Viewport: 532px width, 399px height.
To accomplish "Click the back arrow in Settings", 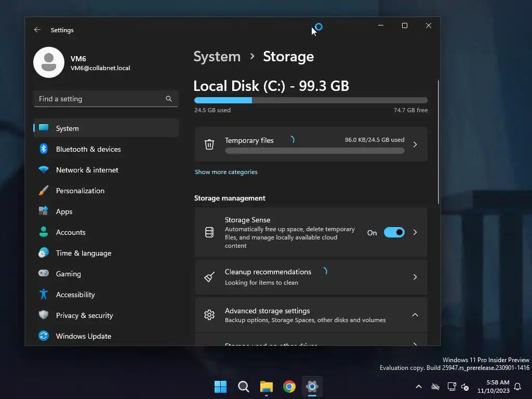I will [x=37, y=30].
